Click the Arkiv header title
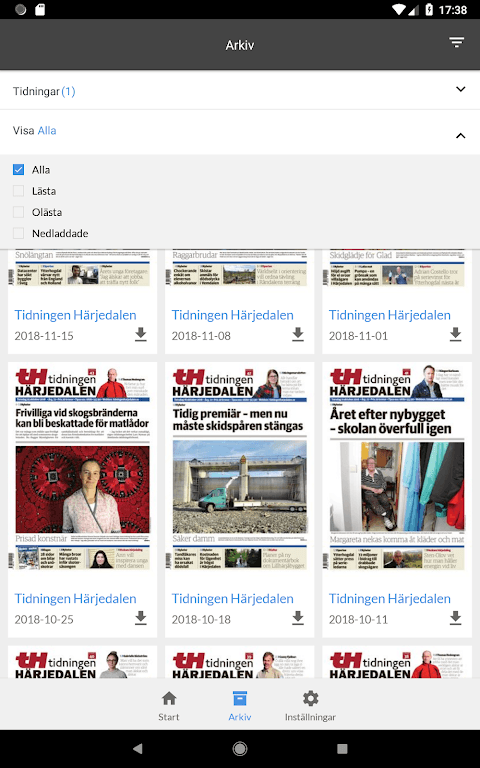This screenshot has height=768, width=480. [x=240, y=45]
